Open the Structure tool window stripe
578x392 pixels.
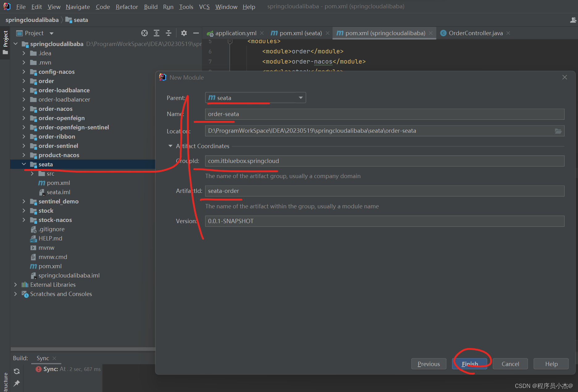(x=5, y=382)
